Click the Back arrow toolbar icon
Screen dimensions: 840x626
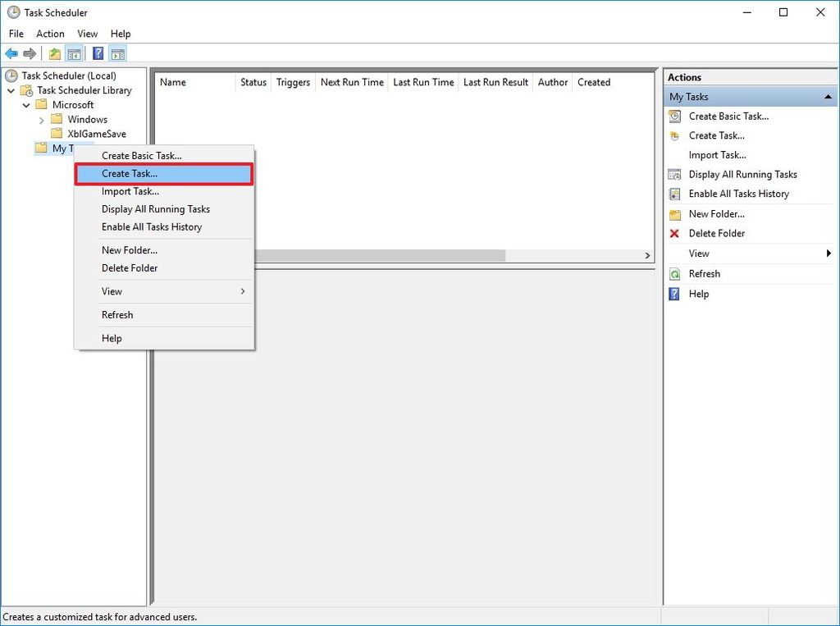point(11,53)
